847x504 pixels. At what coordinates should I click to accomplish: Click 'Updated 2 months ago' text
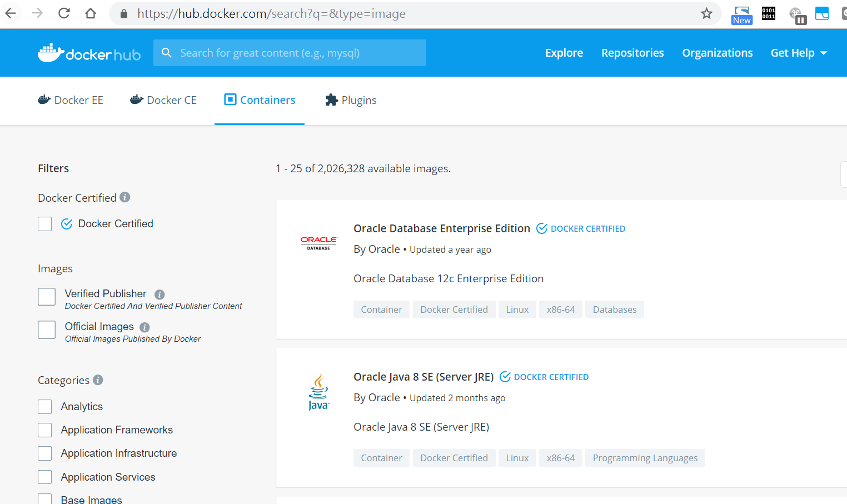tap(457, 398)
